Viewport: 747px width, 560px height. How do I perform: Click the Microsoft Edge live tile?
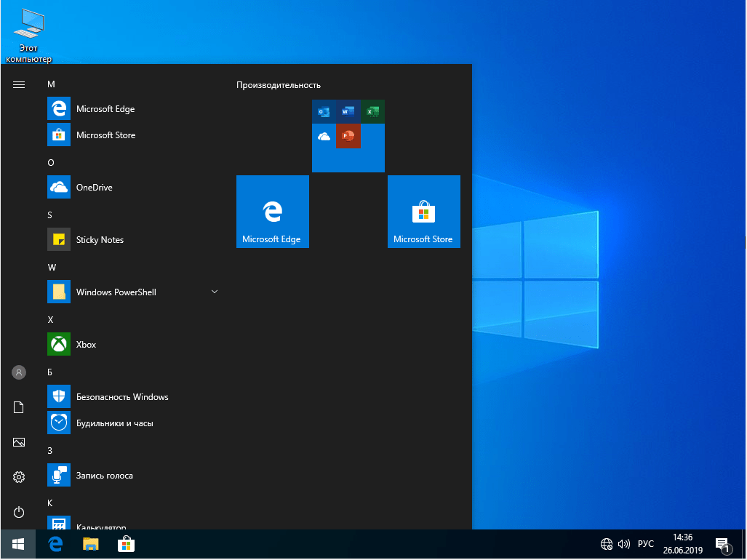point(273,212)
